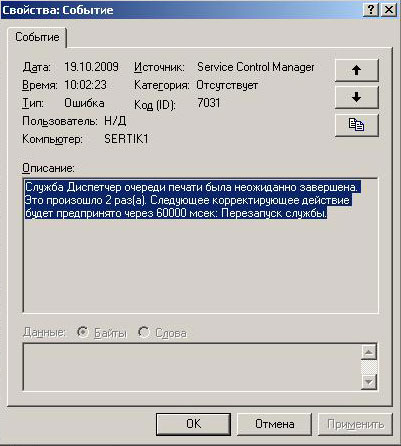Click the time value 10:02:23
The width and height of the screenshot is (401, 446).
[85, 85]
